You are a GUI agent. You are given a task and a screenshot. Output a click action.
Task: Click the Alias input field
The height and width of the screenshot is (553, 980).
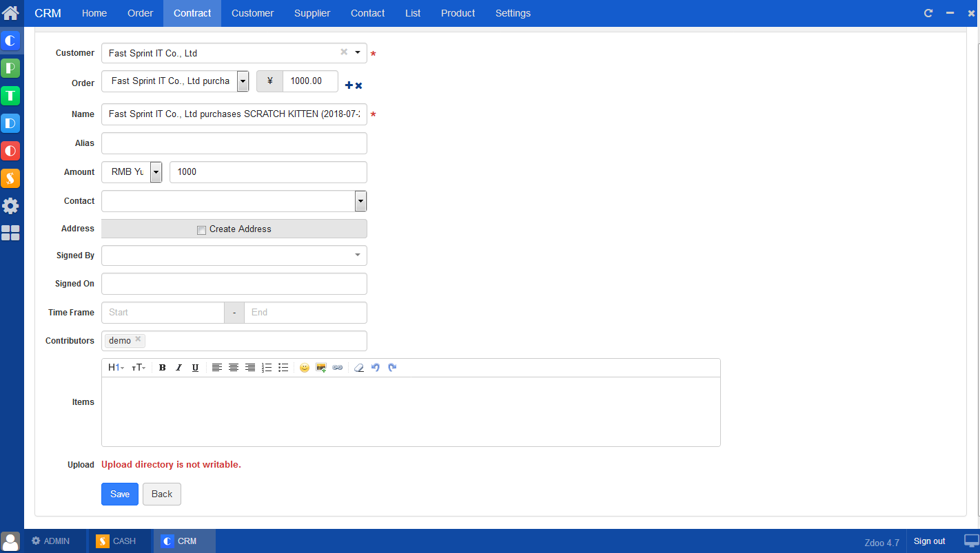(234, 143)
